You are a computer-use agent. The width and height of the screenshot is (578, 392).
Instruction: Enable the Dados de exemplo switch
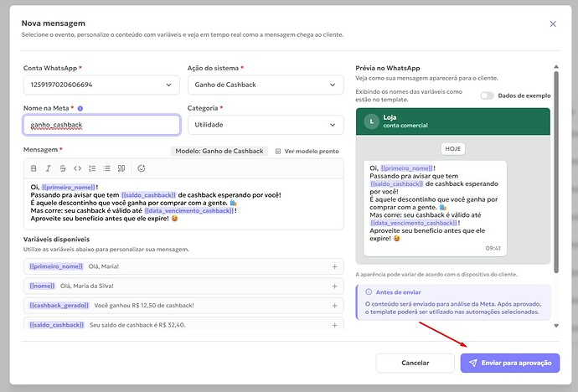coord(487,95)
